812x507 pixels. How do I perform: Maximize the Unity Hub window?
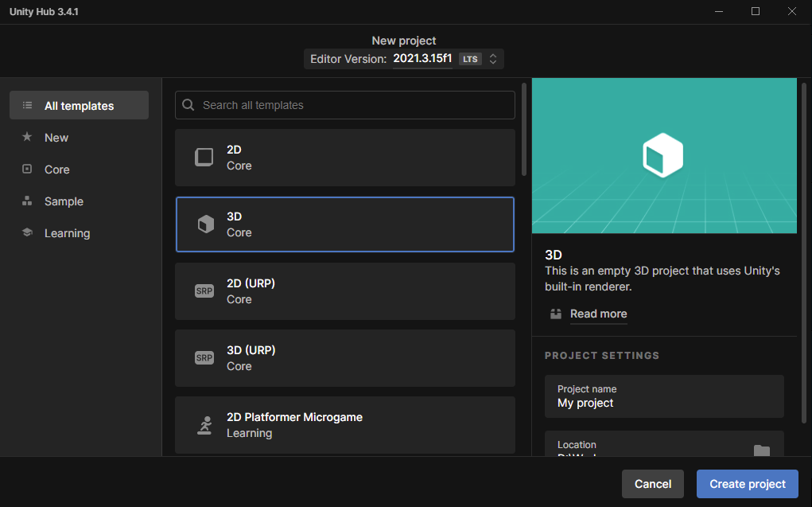[756, 11]
